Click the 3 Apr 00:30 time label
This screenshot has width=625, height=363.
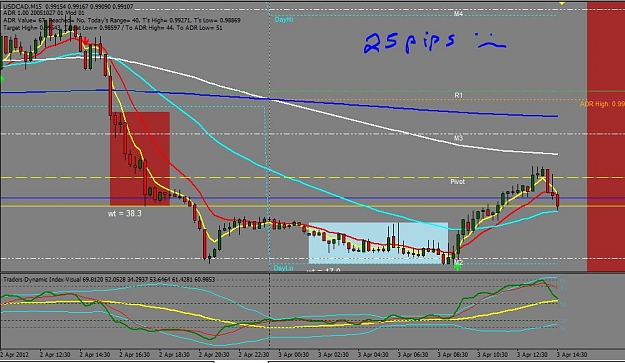(294, 355)
